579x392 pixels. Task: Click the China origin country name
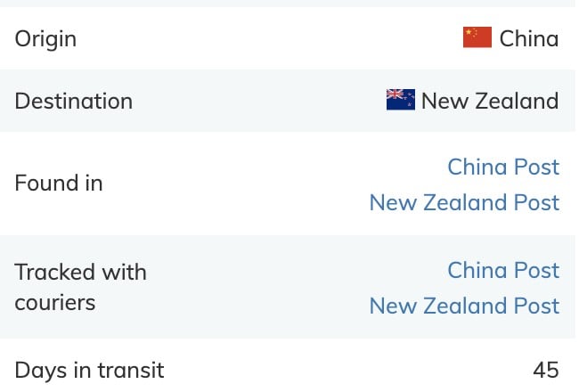(529, 38)
